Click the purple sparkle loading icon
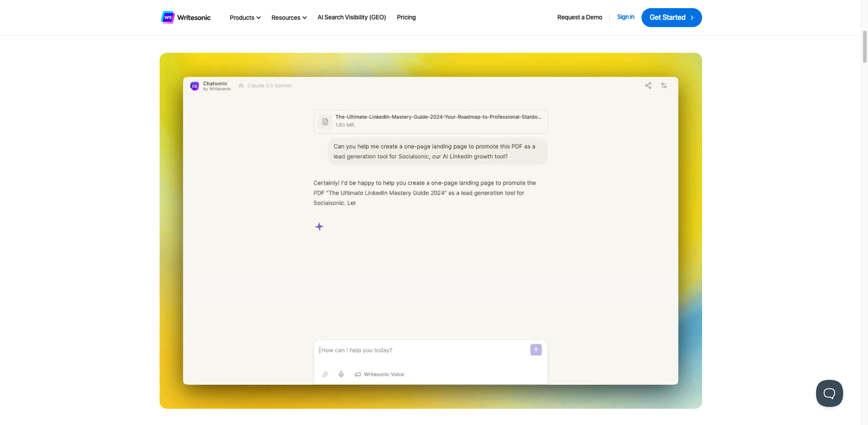 (x=319, y=227)
